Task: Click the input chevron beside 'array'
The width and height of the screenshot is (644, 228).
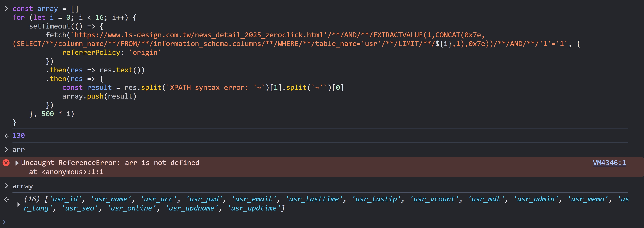Action: [x=7, y=186]
